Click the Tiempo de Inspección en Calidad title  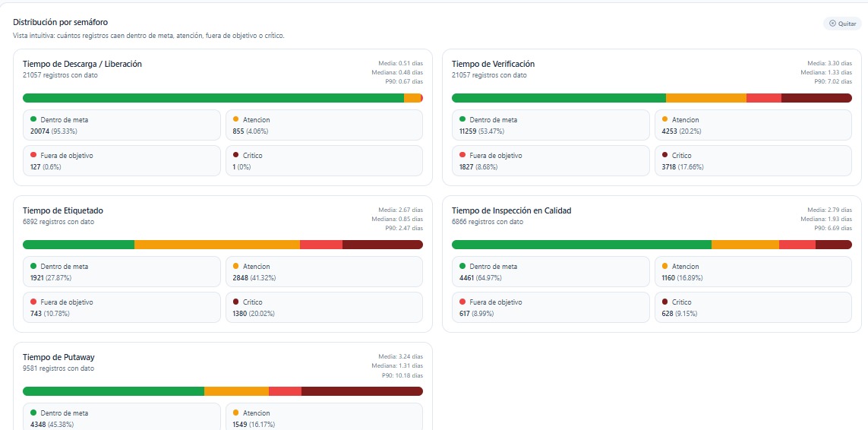click(x=512, y=210)
